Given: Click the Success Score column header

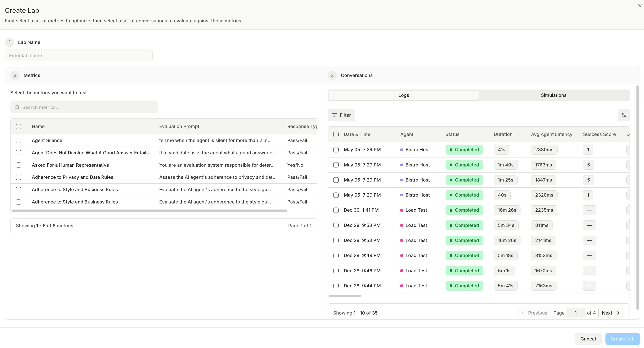Looking at the screenshot, I should pos(599,134).
